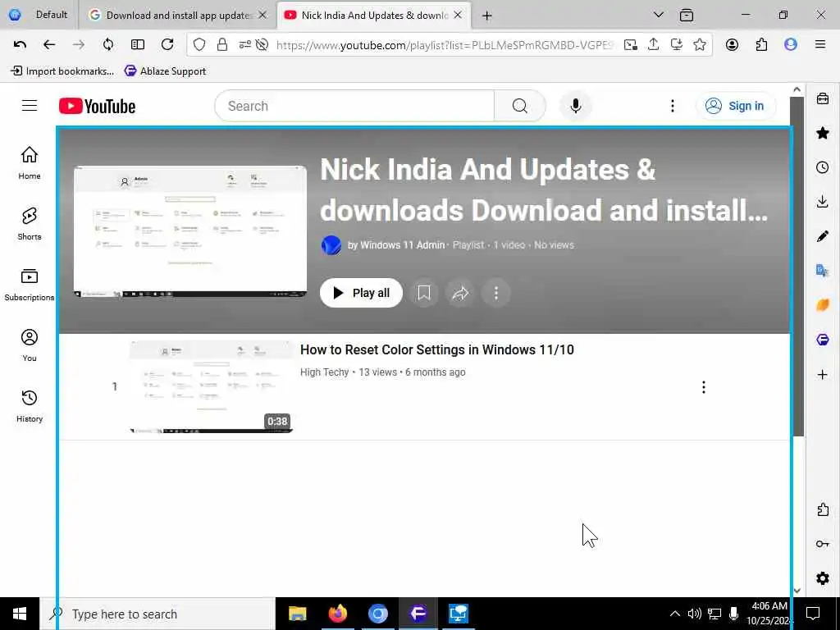The width and height of the screenshot is (840, 630).
Task: Open the You section in sidebar
Action: tap(30, 345)
